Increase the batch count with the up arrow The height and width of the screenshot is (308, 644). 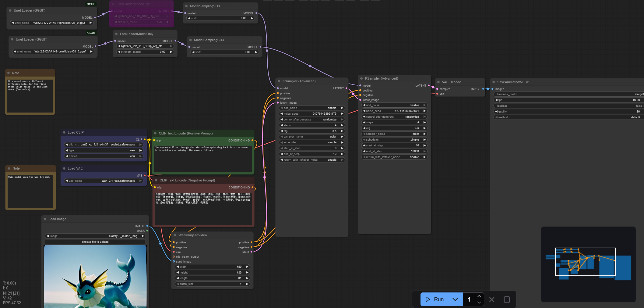click(x=479, y=296)
